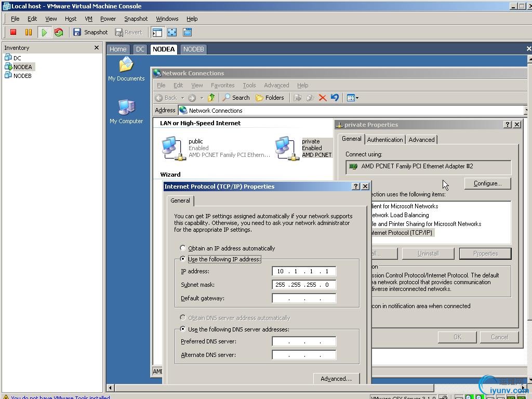532x399 pixels.
Task: Click the Snapshot toolbar button
Action: pyautogui.click(x=90, y=32)
